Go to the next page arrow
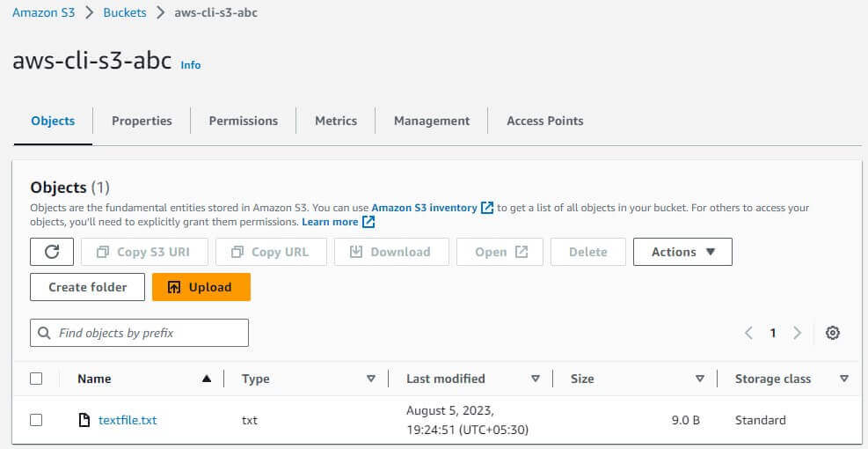Screen dimensions: 868x449 click(797, 333)
